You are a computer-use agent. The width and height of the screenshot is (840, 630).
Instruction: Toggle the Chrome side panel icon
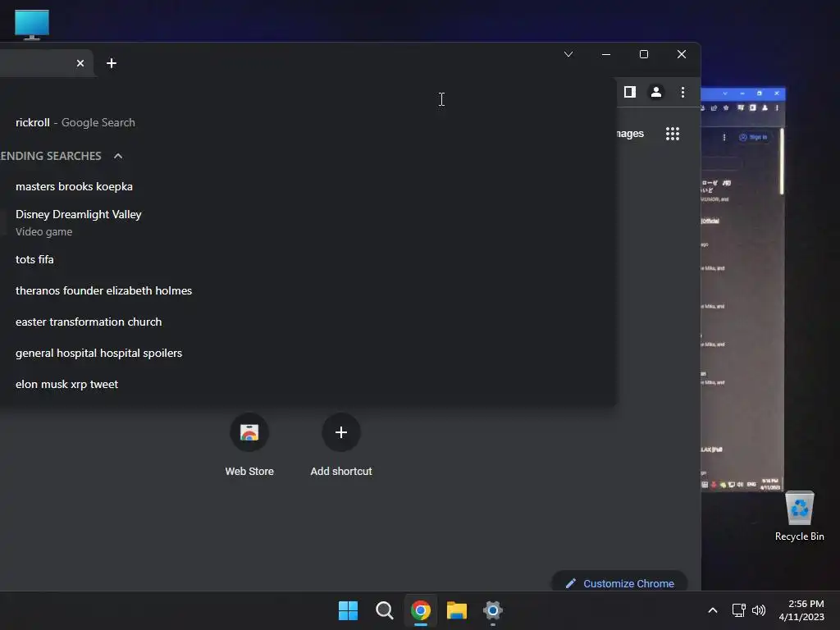pyautogui.click(x=630, y=92)
